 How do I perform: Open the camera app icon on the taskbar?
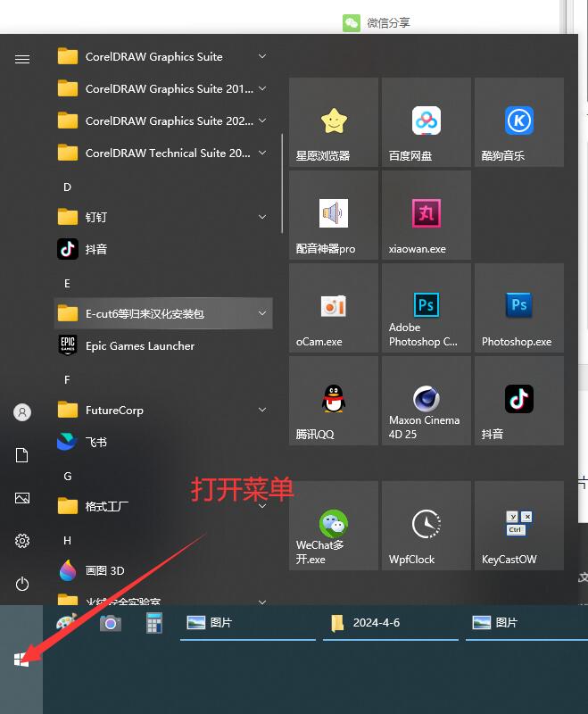(111, 623)
